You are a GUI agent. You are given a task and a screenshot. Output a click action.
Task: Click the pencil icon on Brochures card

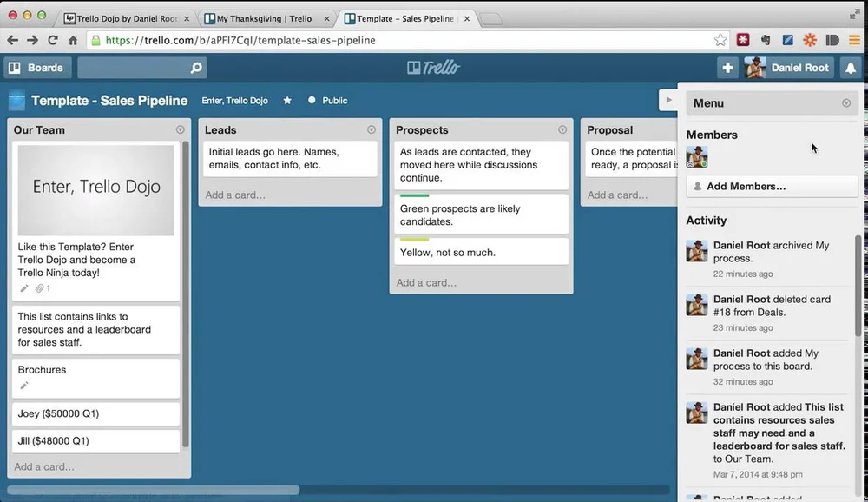(x=23, y=386)
